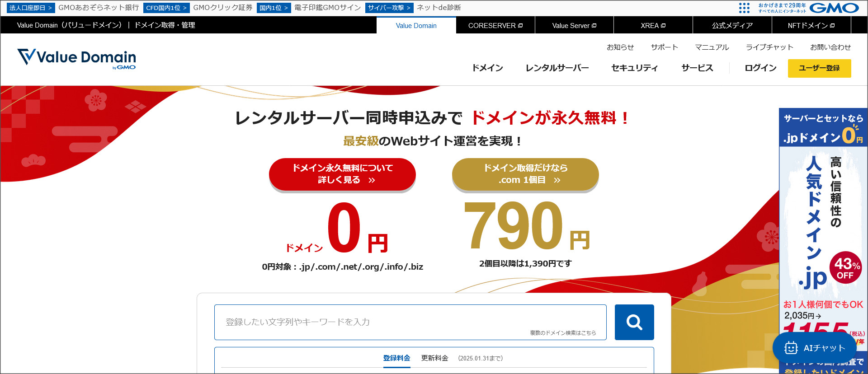The width and height of the screenshot is (868, 374).
Task: Click the 法人口座即日 badge
Action: click(31, 8)
